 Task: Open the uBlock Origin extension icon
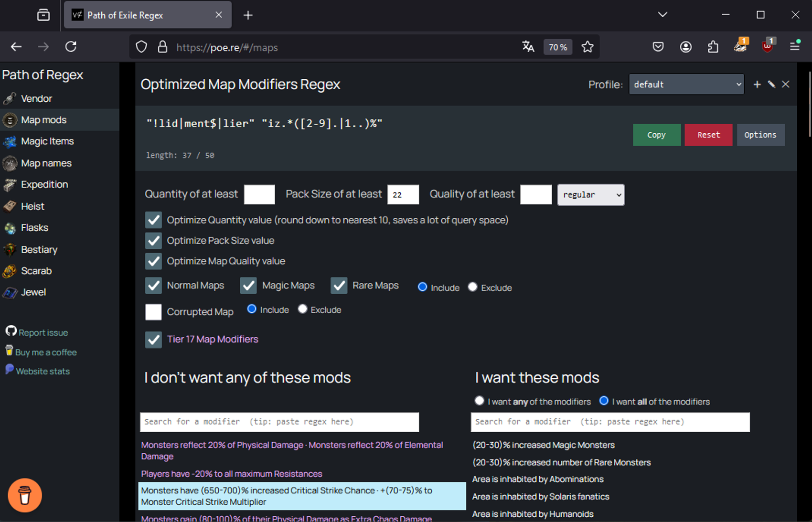pos(769,46)
